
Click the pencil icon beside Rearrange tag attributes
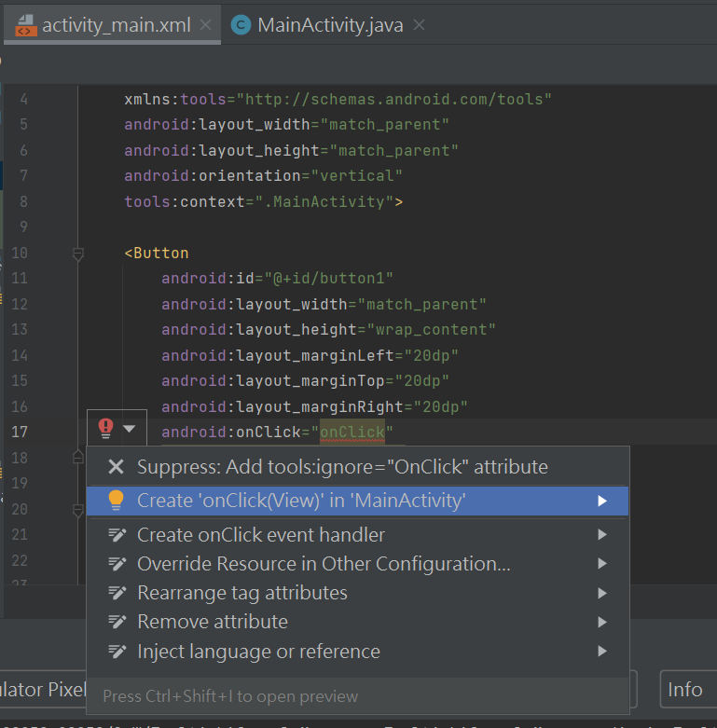[117, 594]
